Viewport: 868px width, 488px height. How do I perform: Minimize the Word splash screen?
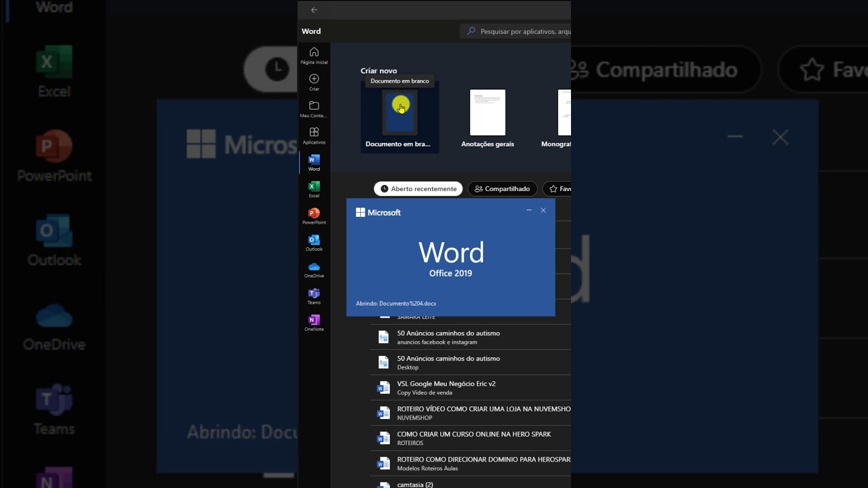[x=529, y=211]
